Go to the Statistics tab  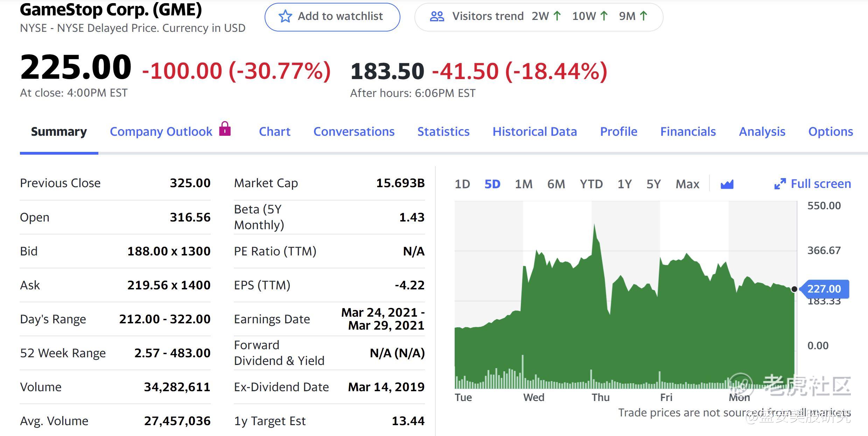[443, 132]
